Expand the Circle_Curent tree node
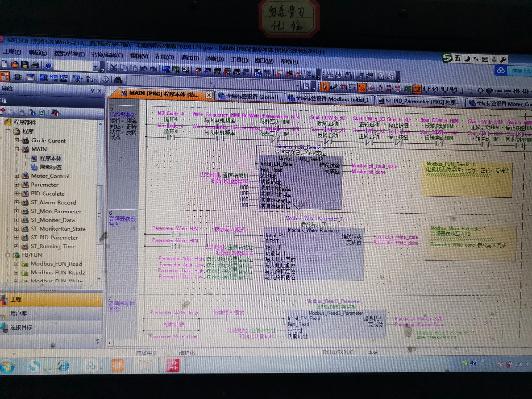This screenshot has height=399, width=532. click(17, 140)
